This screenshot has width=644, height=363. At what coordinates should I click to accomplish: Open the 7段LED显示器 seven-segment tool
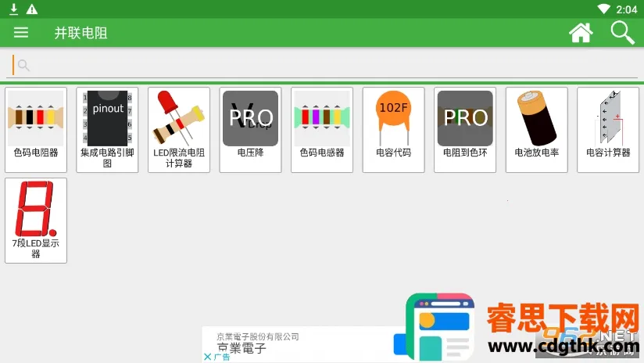(x=36, y=220)
